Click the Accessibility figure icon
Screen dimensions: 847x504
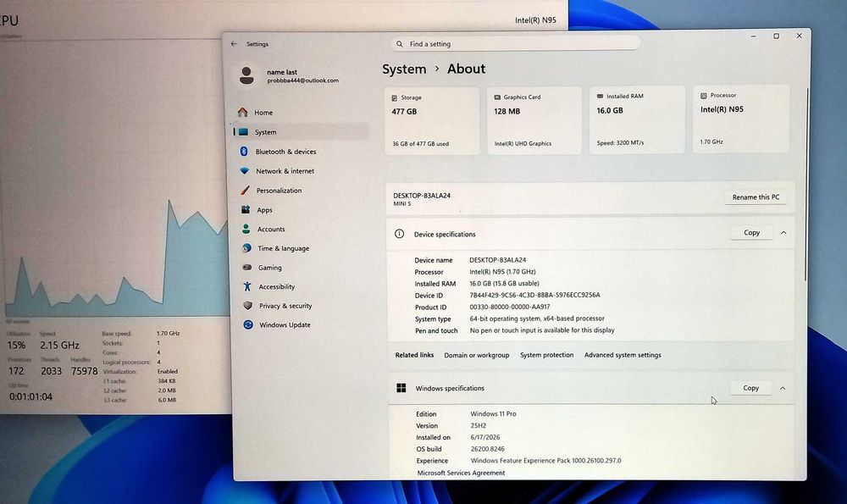246,286
